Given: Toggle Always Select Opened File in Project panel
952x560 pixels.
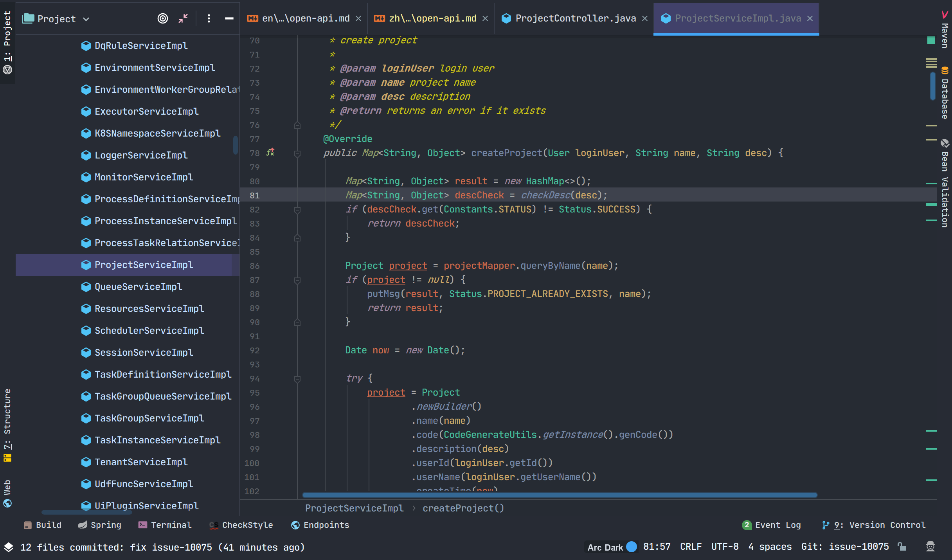Looking at the screenshot, I should tap(163, 18).
